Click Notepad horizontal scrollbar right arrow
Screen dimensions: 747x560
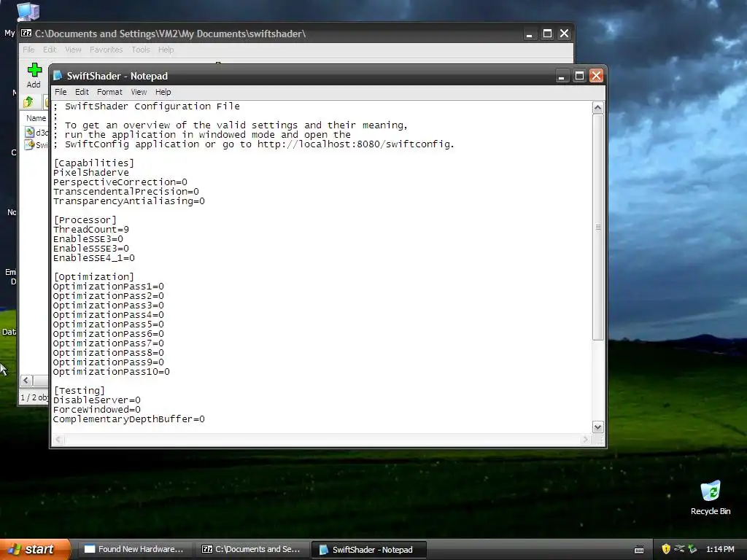tap(586, 440)
